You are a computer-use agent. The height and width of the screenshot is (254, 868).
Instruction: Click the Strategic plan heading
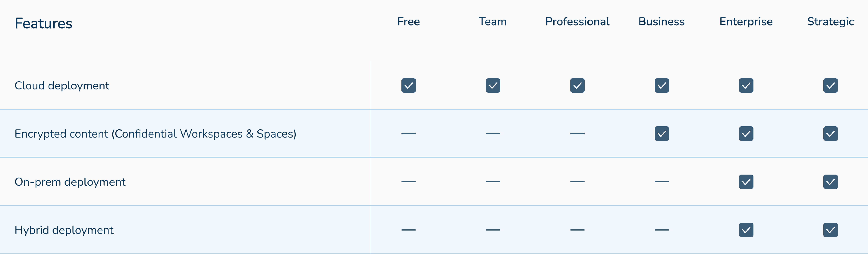coord(830,22)
